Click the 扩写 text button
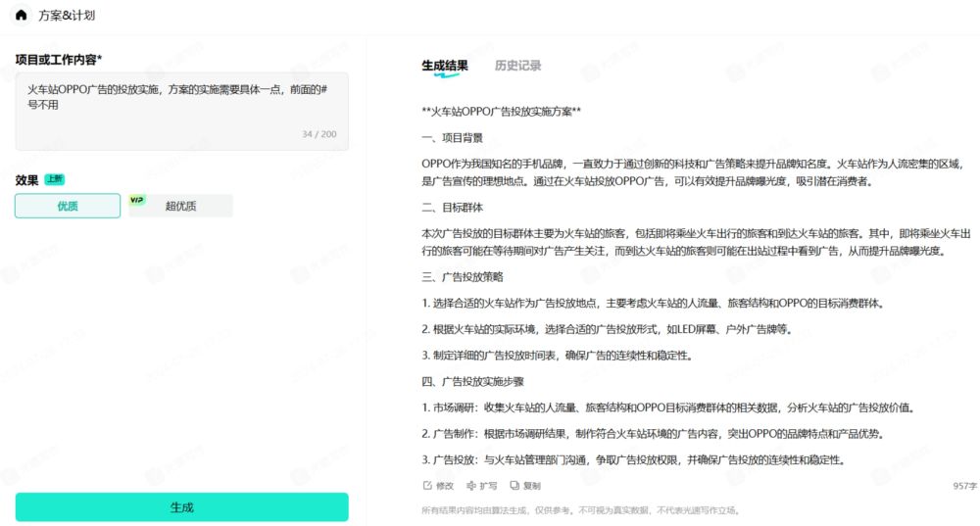Viewport: 980px width, 526px height. point(488,486)
